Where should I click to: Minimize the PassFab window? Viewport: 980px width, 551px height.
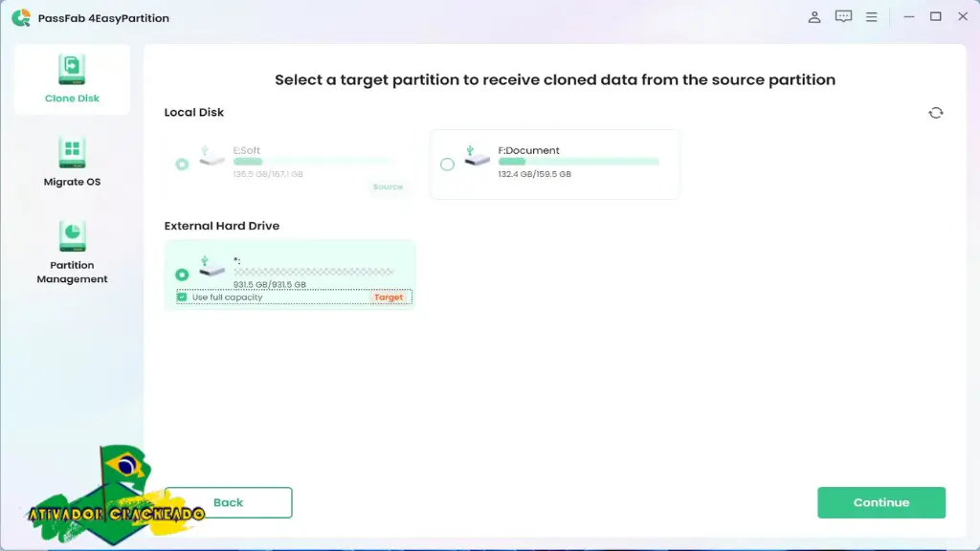(x=909, y=17)
